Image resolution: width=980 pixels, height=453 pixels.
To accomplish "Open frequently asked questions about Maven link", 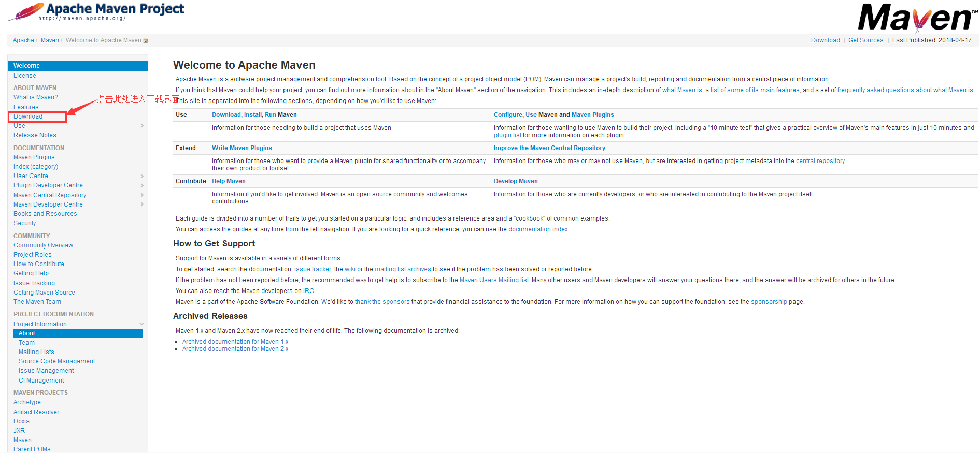I will coord(905,90).
